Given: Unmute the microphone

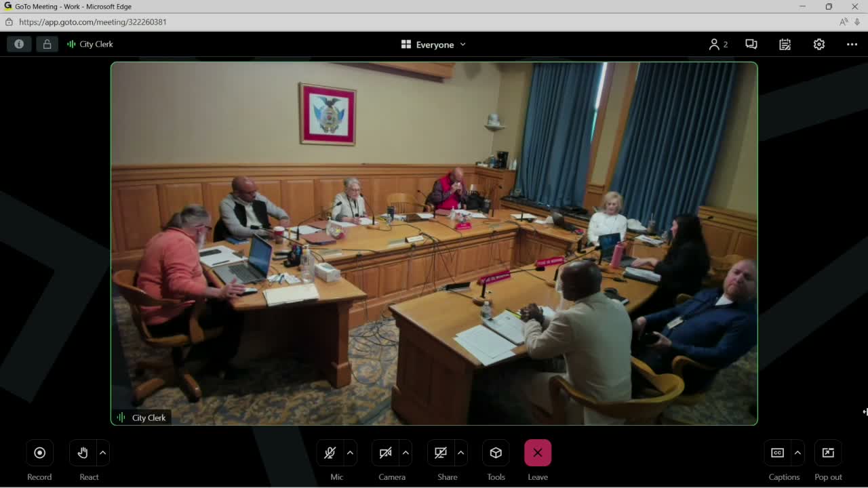Looking at the screenshot, I should coord(330,453).
